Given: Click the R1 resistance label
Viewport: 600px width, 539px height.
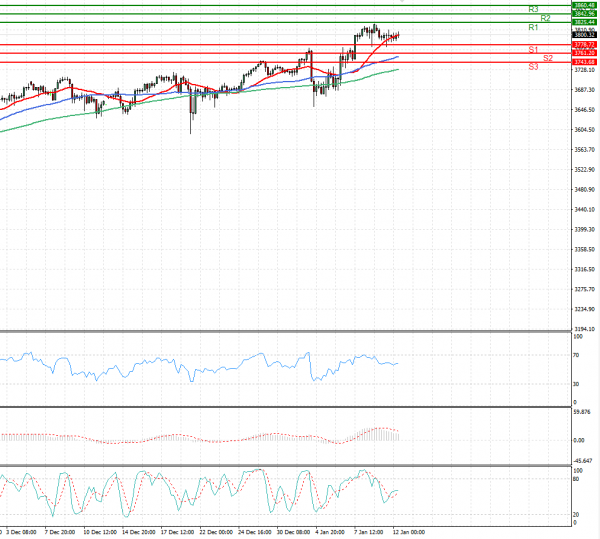Looking at the screenshot, I should click(x=533, y=27).
